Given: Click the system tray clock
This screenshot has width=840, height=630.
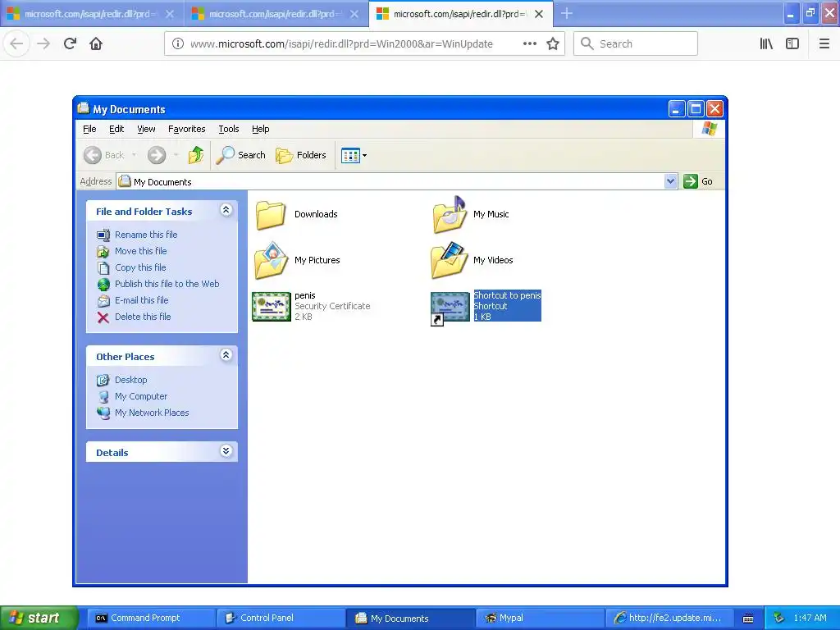Looking at the screenshot, I should click(810, 619).
